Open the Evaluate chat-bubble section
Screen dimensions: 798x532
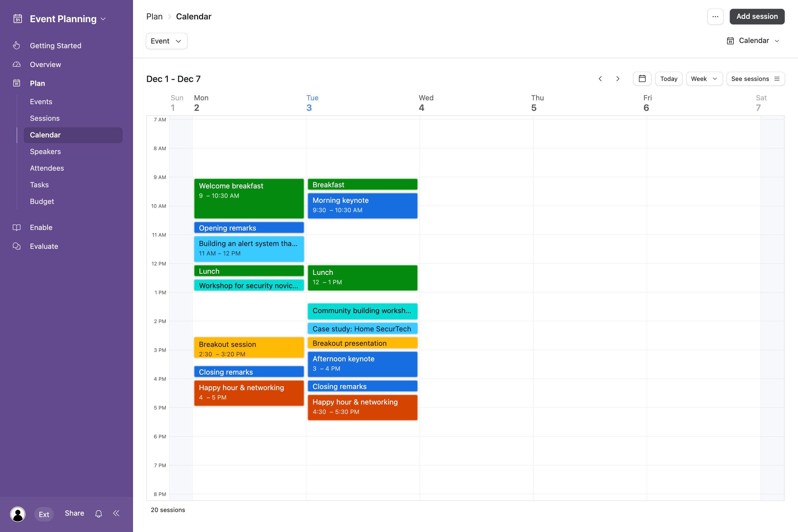(44, 246)
